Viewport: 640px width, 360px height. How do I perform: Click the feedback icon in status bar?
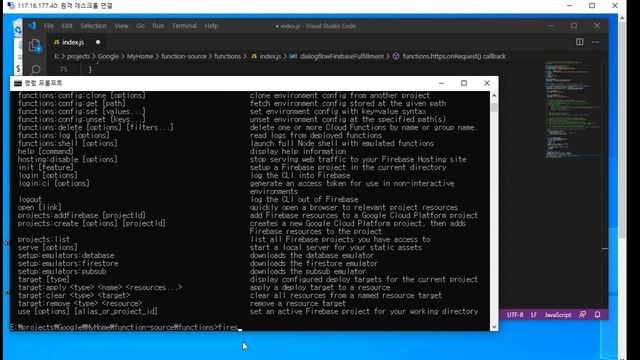pyautogui.click(x=583, y=315)
